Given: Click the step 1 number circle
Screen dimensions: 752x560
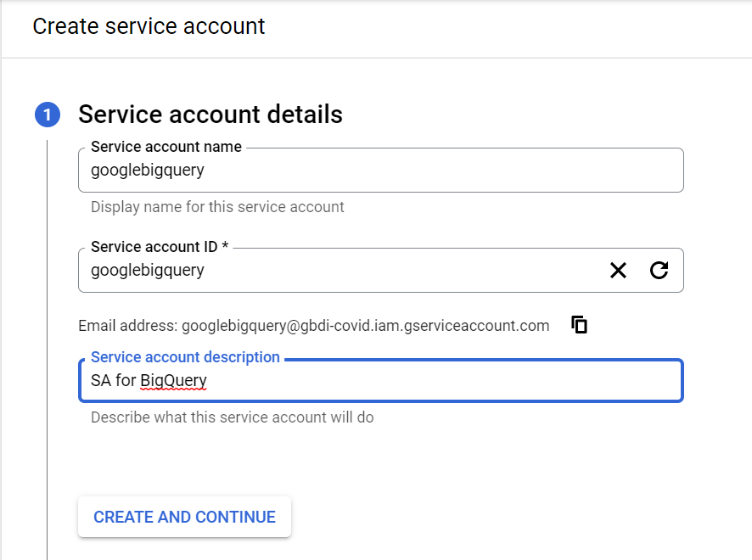Looking at the screenshot, I should pos(48,115).
